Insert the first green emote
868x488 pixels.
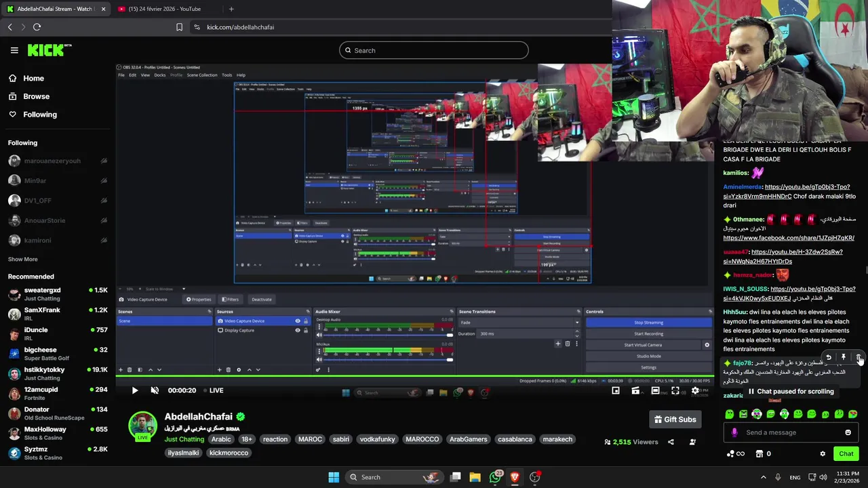click(730, 414)
